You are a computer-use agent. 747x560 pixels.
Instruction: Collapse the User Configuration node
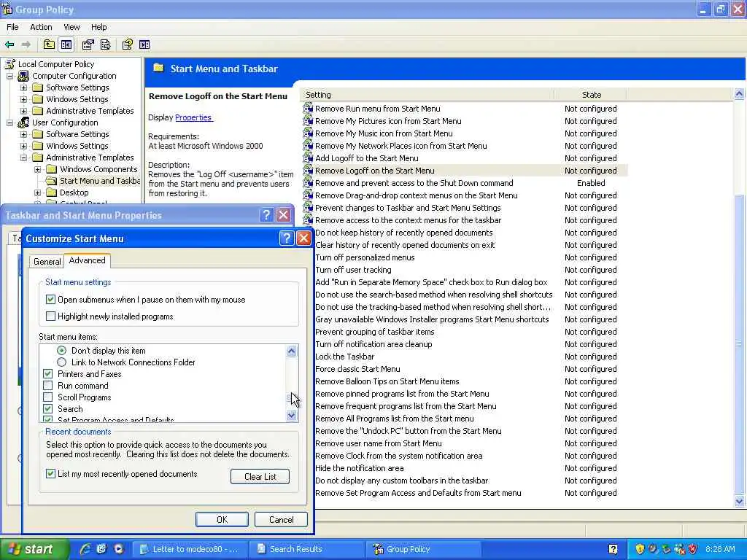tap(9, 122)
